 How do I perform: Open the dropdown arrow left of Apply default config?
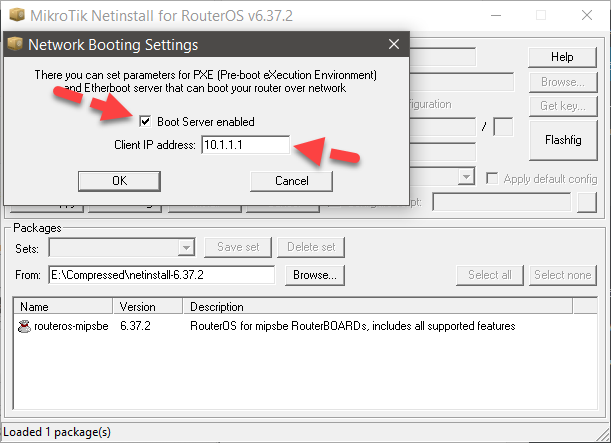pos(466,177)
